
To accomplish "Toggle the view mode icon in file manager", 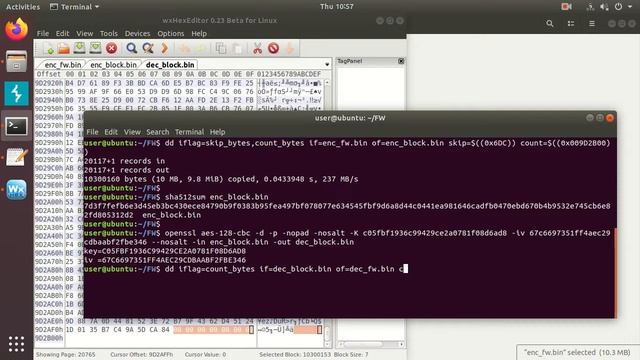I will (x=571, y=24).
